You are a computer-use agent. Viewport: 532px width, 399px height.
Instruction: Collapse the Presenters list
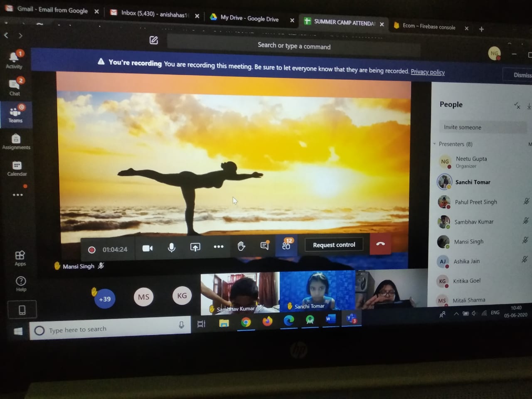click(x=435, y=144)
